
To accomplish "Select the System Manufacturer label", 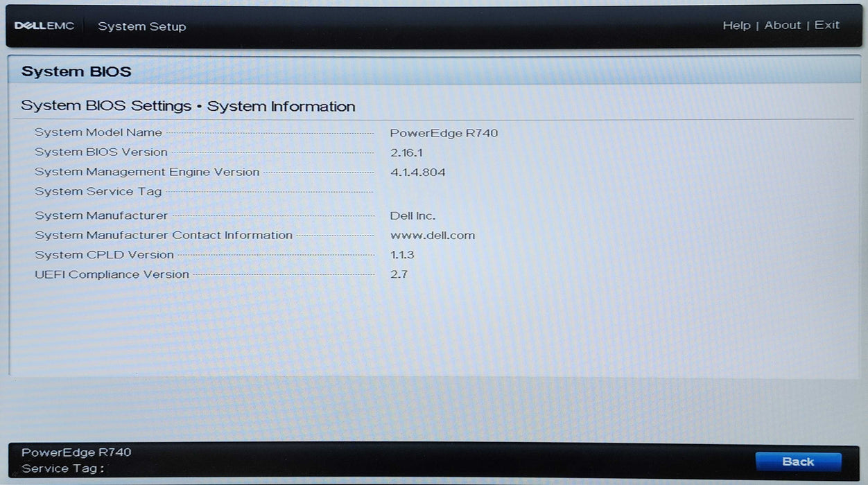I will click(101, 216).
